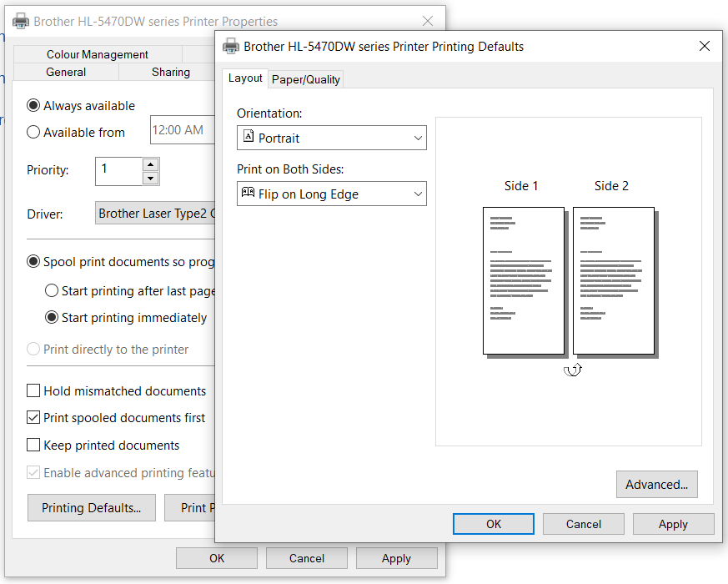Click the partially hidden Print P button
Viewport: 728px width, 584px height.
point(190,508)
